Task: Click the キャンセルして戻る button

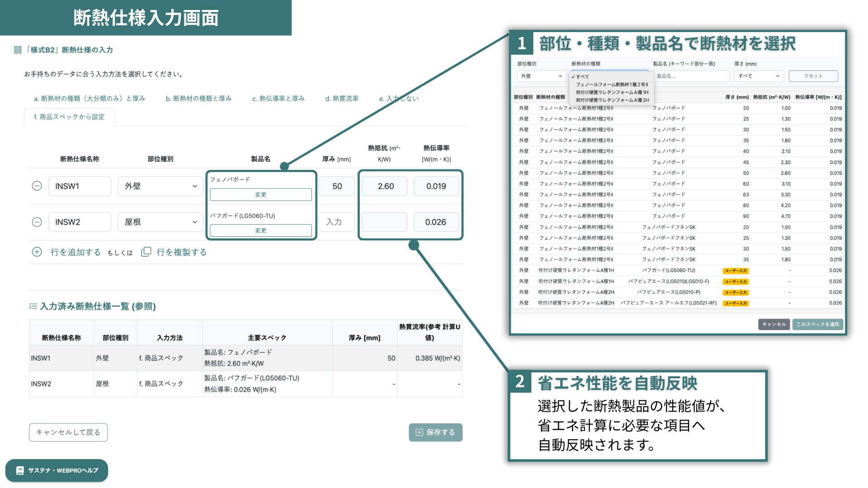Action: (x=68, y=432)
